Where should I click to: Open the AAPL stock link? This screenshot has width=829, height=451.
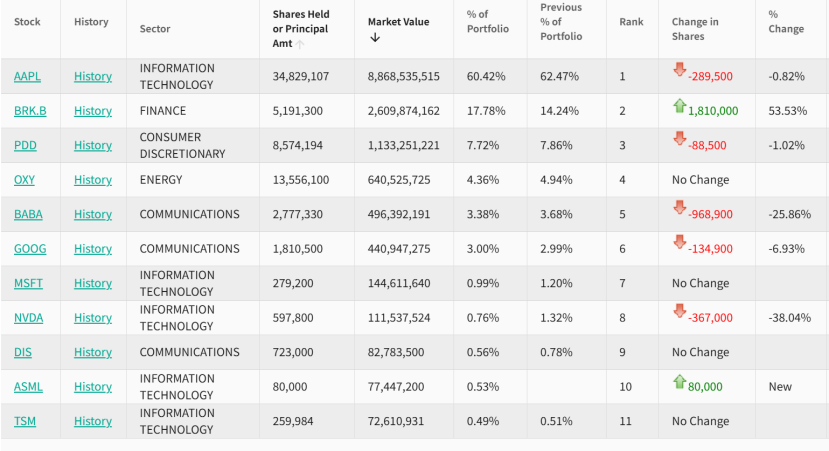[28, 77]
